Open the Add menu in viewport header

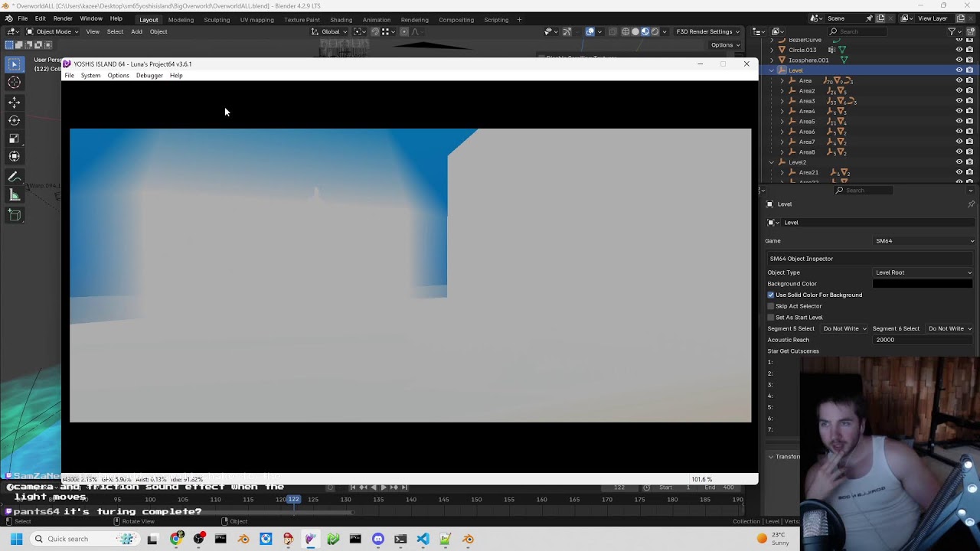point(136,31)
